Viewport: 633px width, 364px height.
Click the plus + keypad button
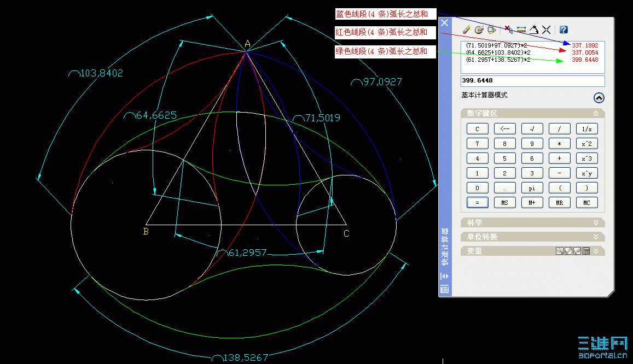click(x=560, y=158)
